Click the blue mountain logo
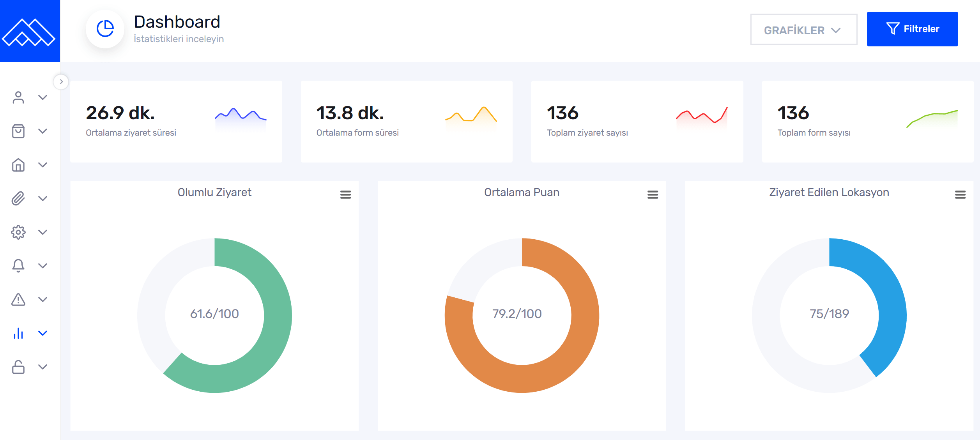This screenshot has height=440, width=980. click(30, 31)
